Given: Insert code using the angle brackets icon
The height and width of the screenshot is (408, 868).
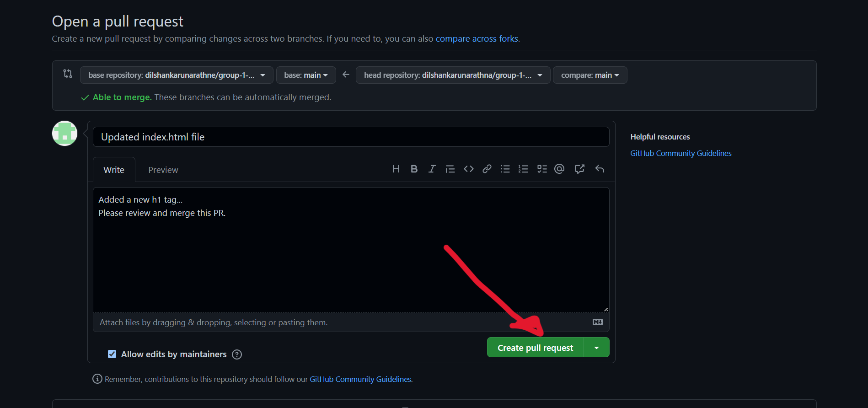Looking at the screenshot, I should click(469, 169).
